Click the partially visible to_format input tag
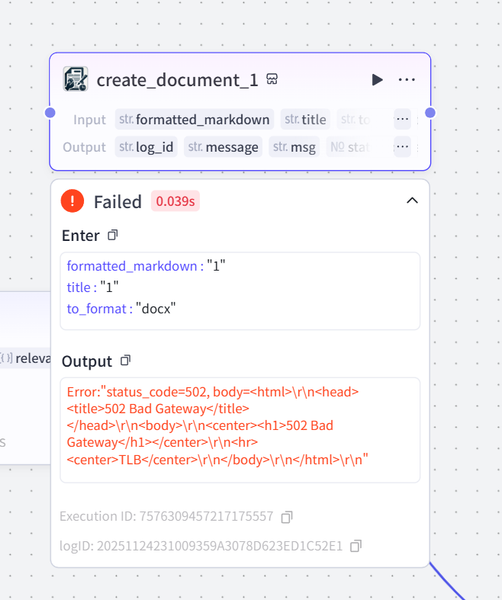The height and width of the screenshot is (600, 502). 355,119
